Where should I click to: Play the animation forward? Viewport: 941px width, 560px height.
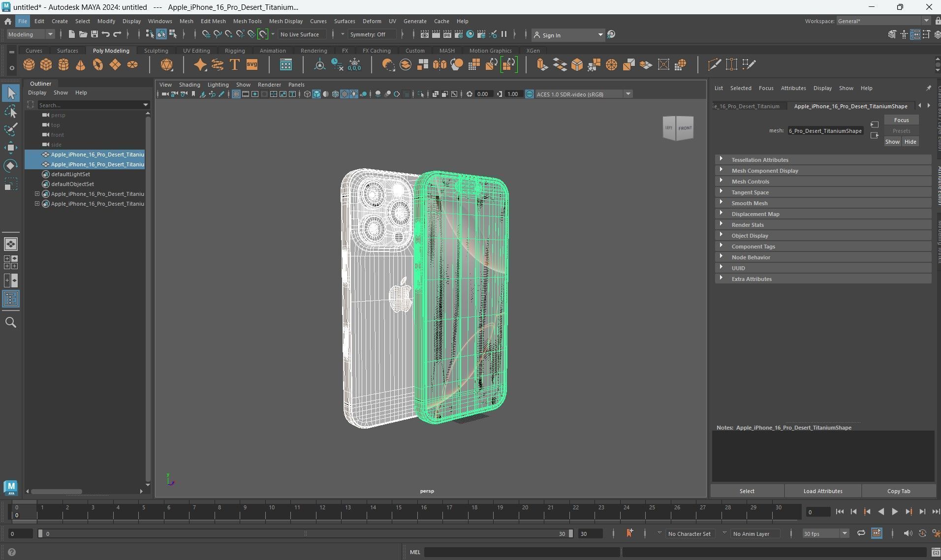pyautogui.click(x=895, y=512)
